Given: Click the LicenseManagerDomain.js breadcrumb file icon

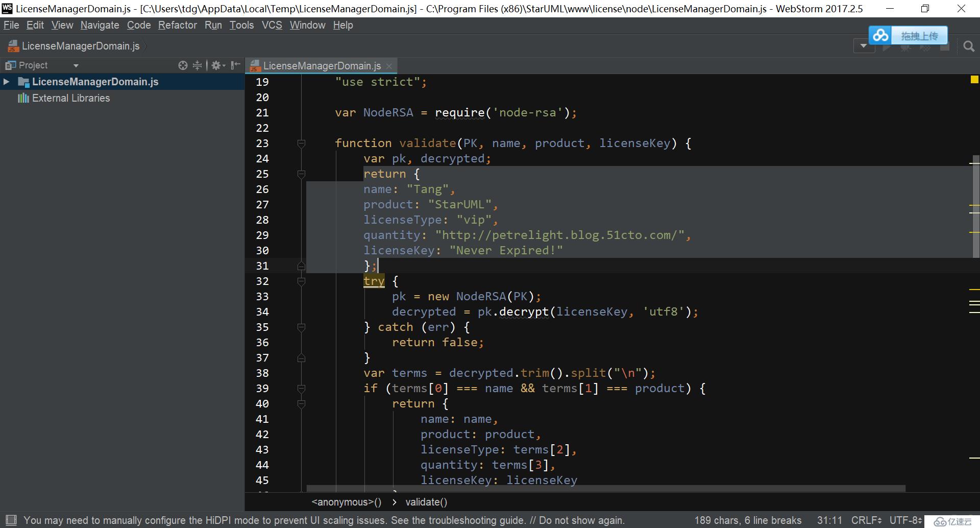Looking at the screenshot, I should [13, 46].
